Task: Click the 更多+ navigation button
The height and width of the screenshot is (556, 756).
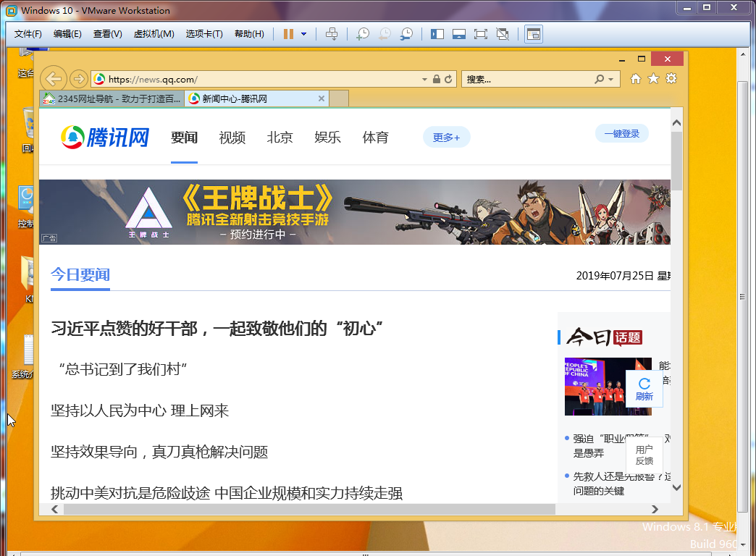Action: point(446,137)
